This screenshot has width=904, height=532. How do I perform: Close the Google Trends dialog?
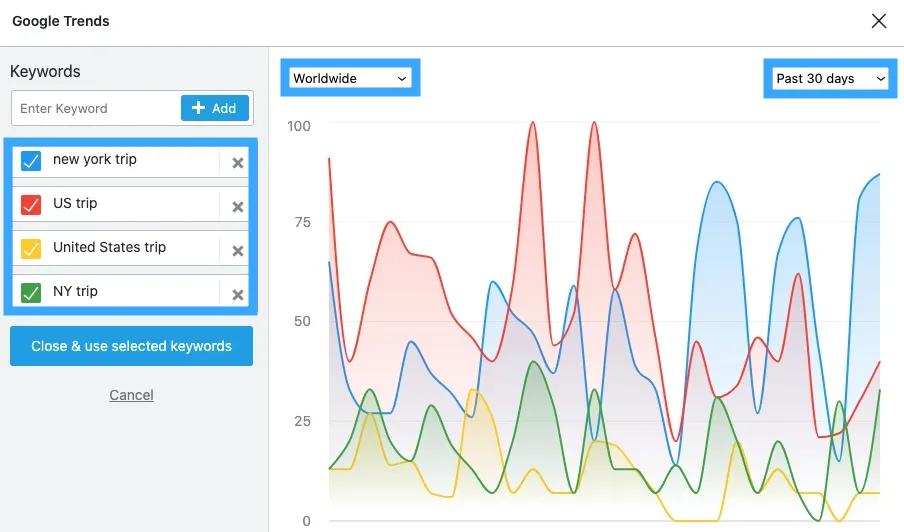(879, 21)
